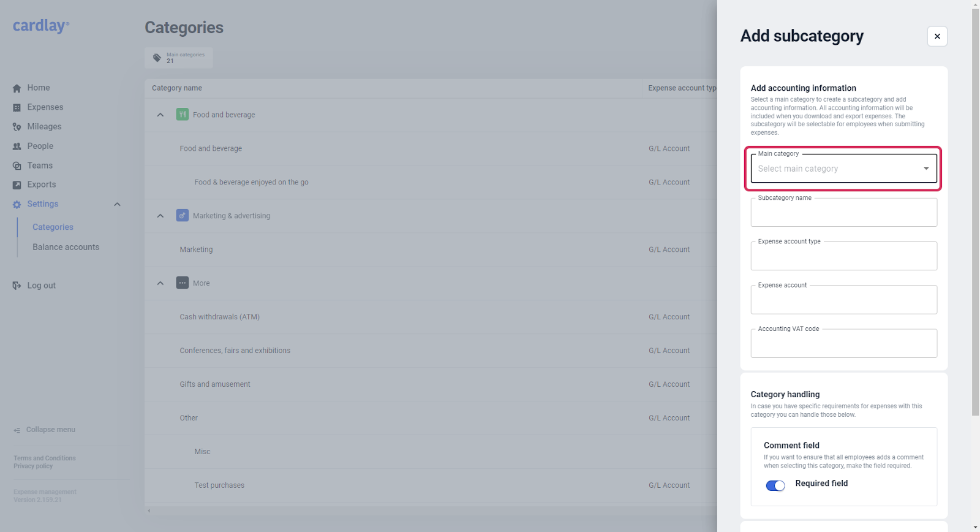This screenshot has height=532, width=980.
Task: Click the Expenses sidebar icon
Action: 17,108
